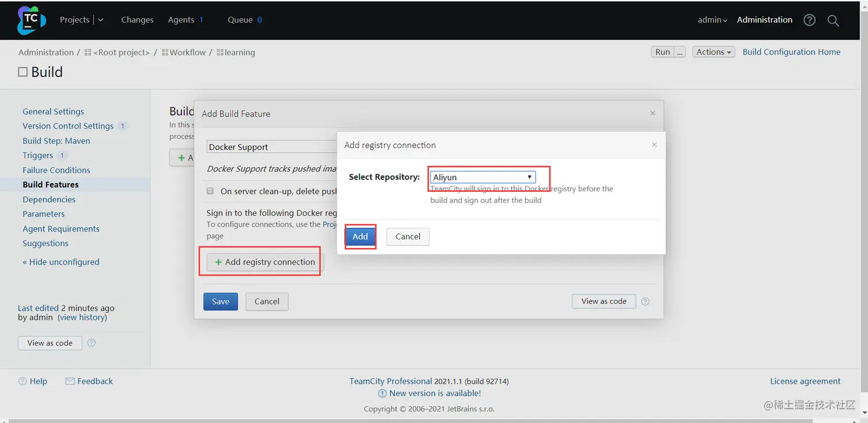Click the help icon beside dialog View as code

click(645, 301)
